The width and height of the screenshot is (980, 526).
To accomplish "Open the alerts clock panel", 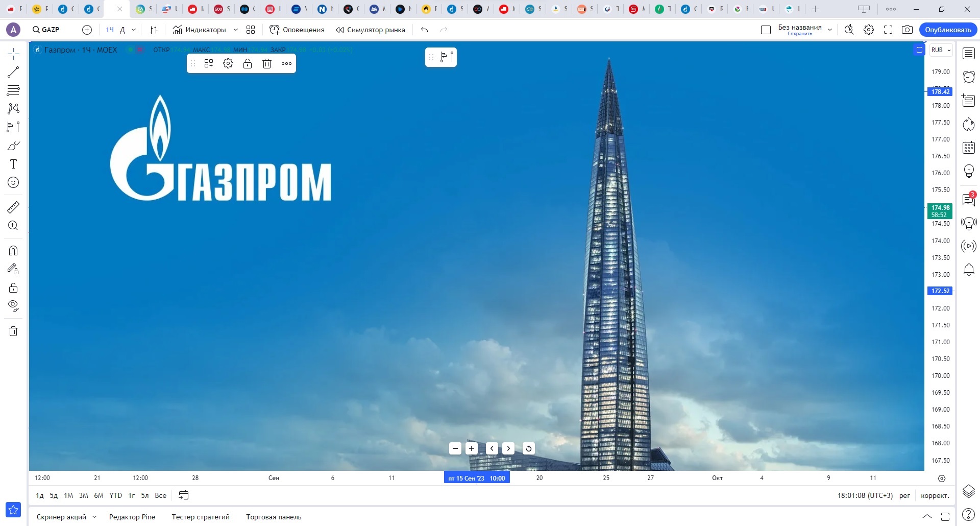I will [x=969, y=77].
